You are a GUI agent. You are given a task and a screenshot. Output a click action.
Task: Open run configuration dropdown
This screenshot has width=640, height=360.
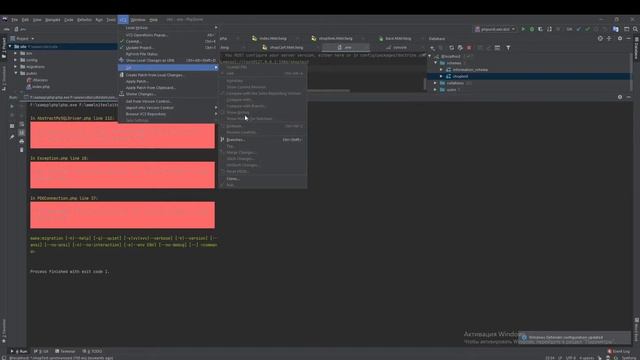click(495, 29)
